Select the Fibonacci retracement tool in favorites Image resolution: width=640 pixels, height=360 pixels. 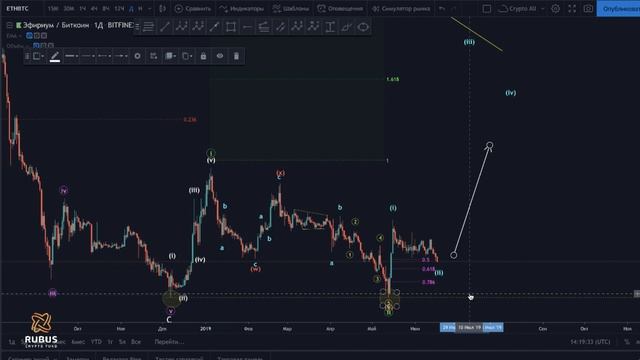pyautogui.click(x=149, y=27)
